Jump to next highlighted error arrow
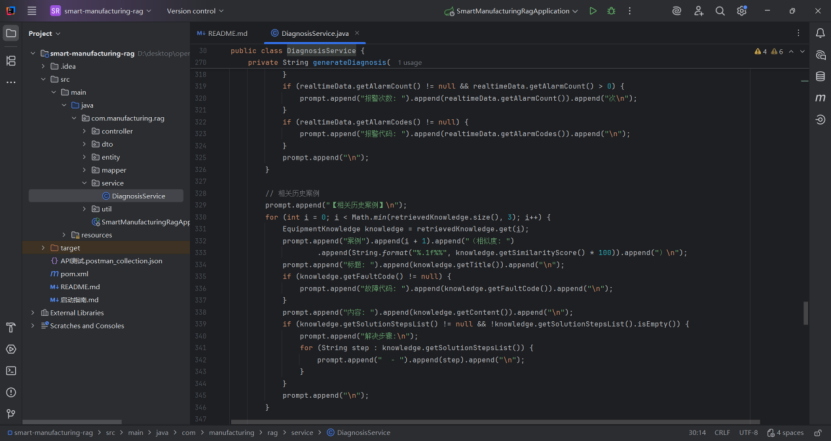831x442 pixels. pos(802,51)
